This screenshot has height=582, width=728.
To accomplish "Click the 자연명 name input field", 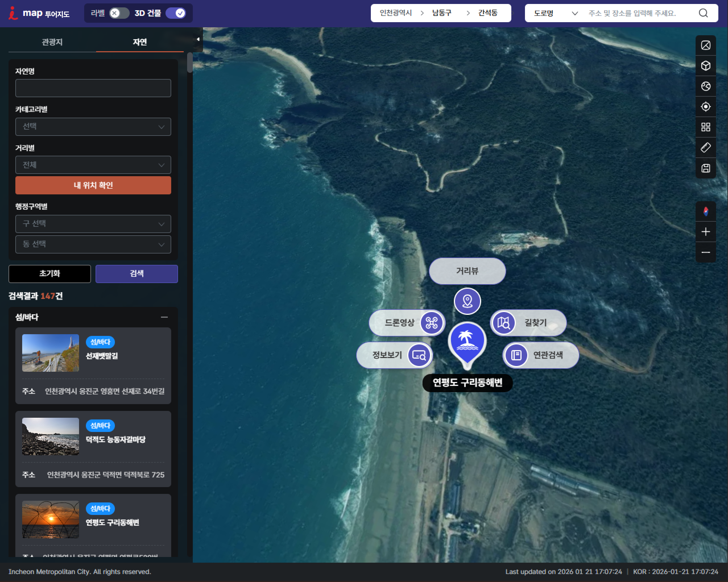I will 93,88.
